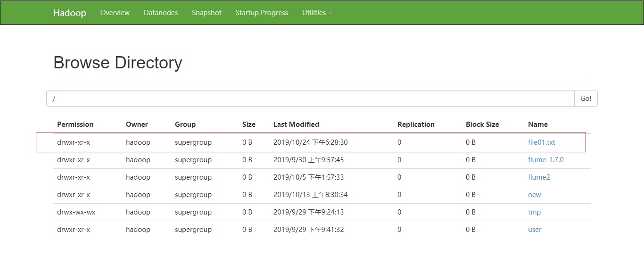The image size is (644, 256).
Task: Switch to the Snapshot tab
Action: point(206,13)
